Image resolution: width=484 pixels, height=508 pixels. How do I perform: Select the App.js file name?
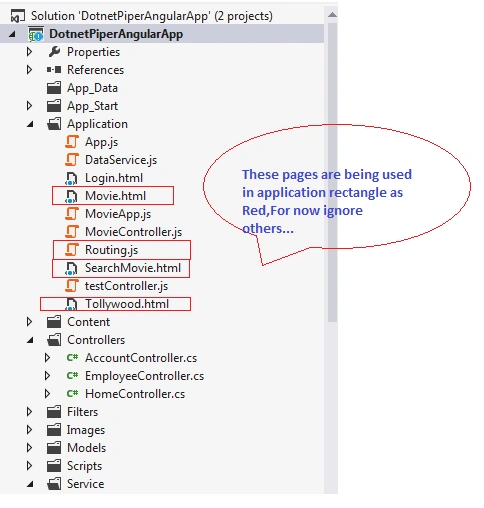tap(101, 142)
